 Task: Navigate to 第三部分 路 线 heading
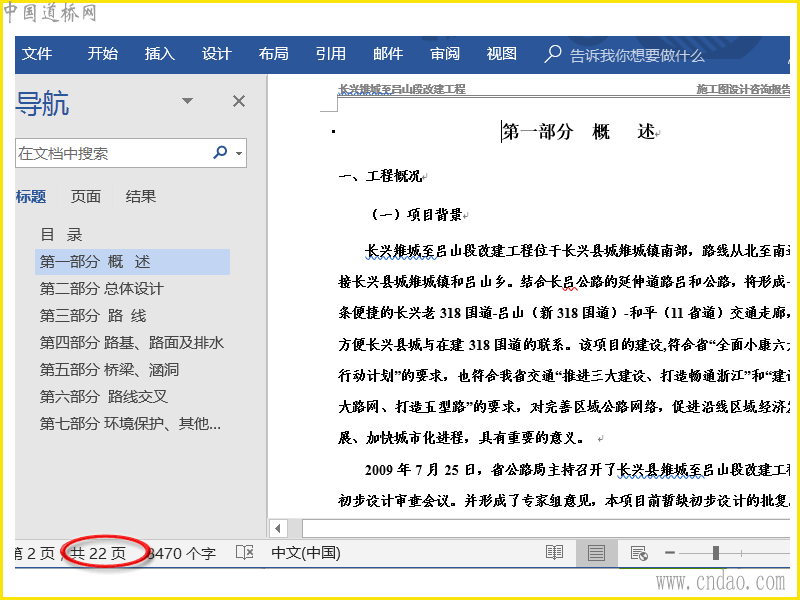pyautogui.click(x=93, y=316)
